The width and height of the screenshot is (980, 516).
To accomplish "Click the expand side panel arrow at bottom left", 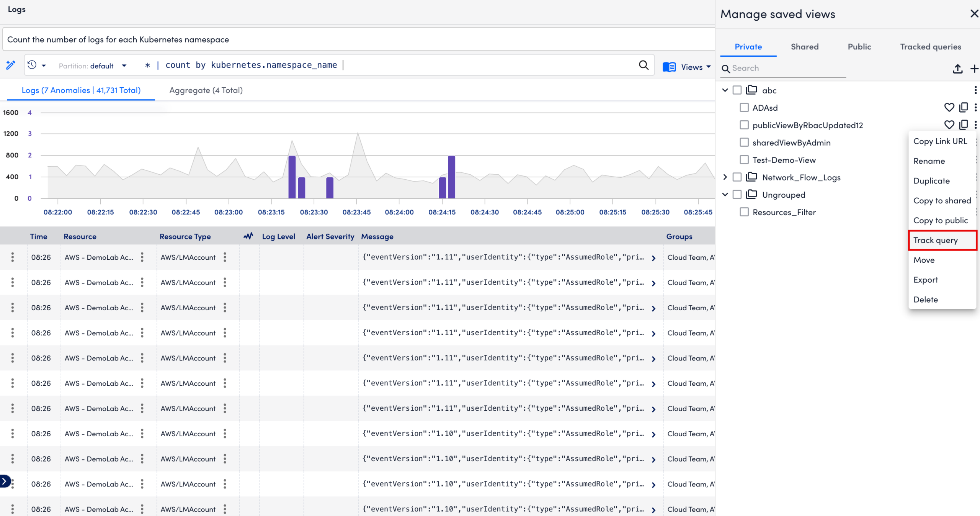I will [x=4, y=481].
